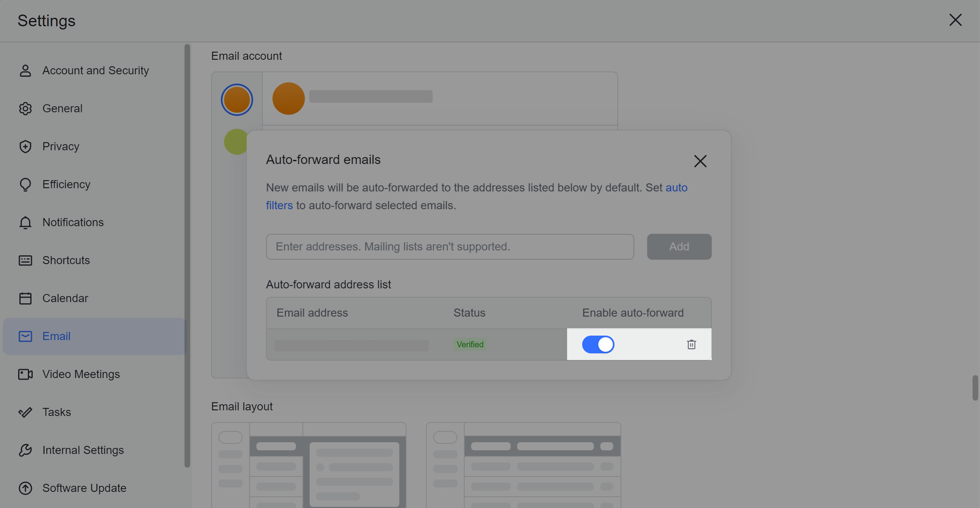Viewport: 980px width, 508px height.
Task: Click the General settings gear icon
Action: point(25,108)
